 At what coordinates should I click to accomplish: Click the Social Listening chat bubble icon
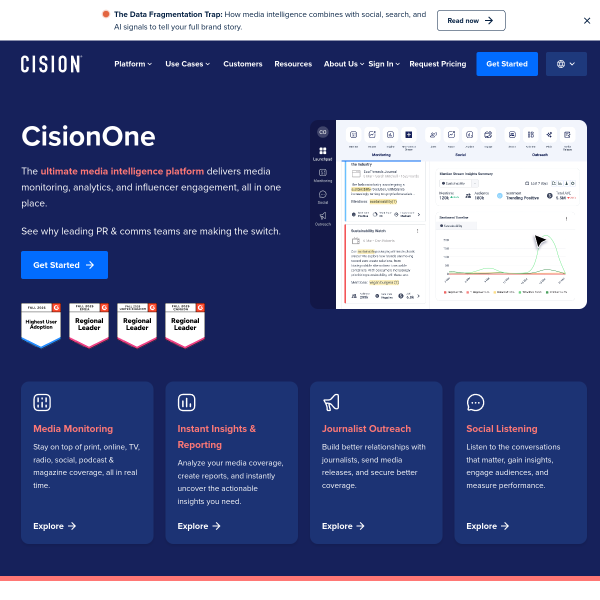click(x=475, y=403)
